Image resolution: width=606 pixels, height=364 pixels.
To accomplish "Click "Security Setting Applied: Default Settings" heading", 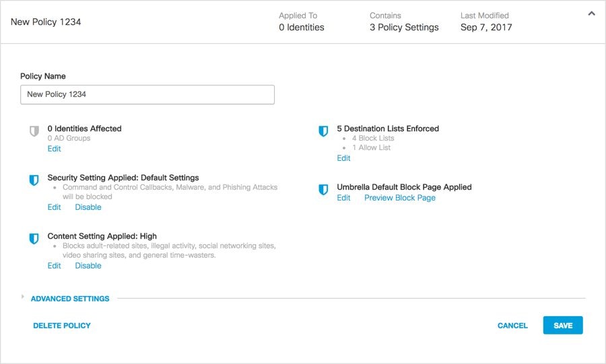I will 123,178.
